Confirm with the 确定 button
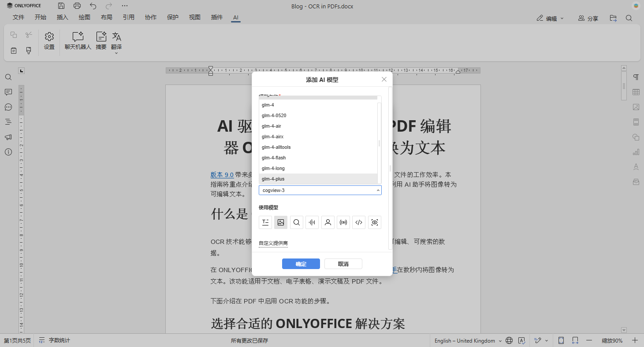Screen dimensions: 644x347 pyautogui.click(x=301, y=264)
